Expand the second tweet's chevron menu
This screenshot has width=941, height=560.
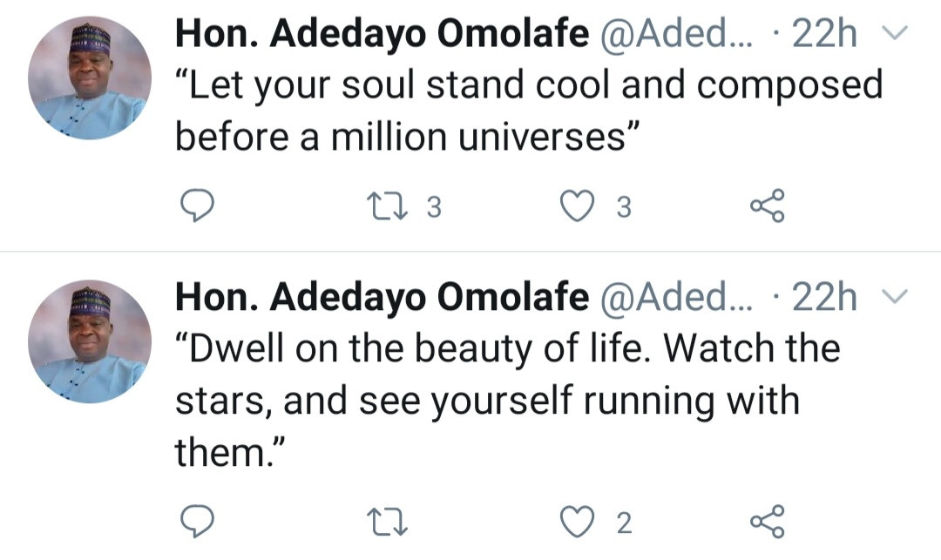(x=895, y=298)
